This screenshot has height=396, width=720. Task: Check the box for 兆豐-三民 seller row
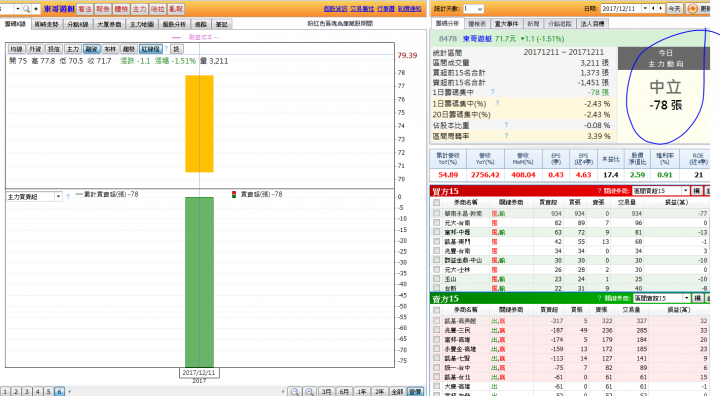point(436,330)
